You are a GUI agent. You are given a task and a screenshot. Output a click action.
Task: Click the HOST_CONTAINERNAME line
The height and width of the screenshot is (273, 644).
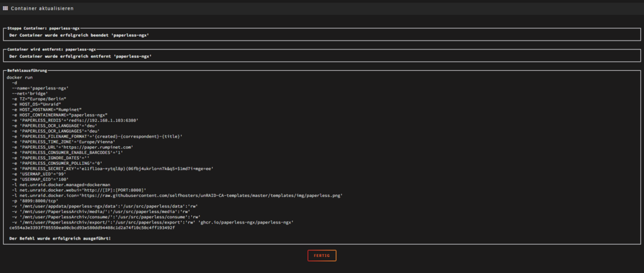pos(59,115)
